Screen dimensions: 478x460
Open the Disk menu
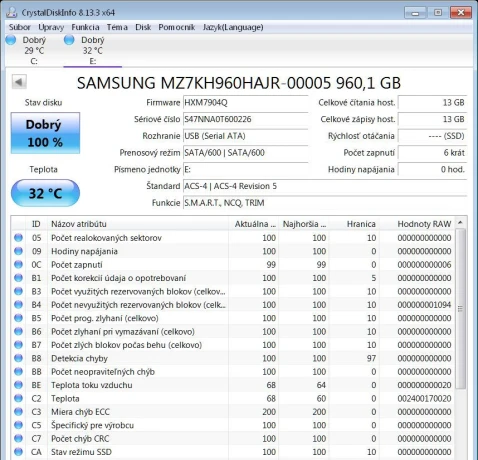pos(143,27)
